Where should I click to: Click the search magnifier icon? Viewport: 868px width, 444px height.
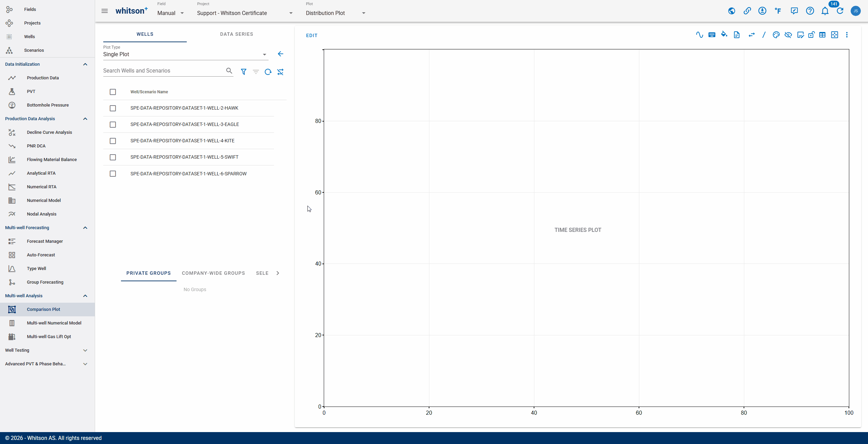(229, 70)
